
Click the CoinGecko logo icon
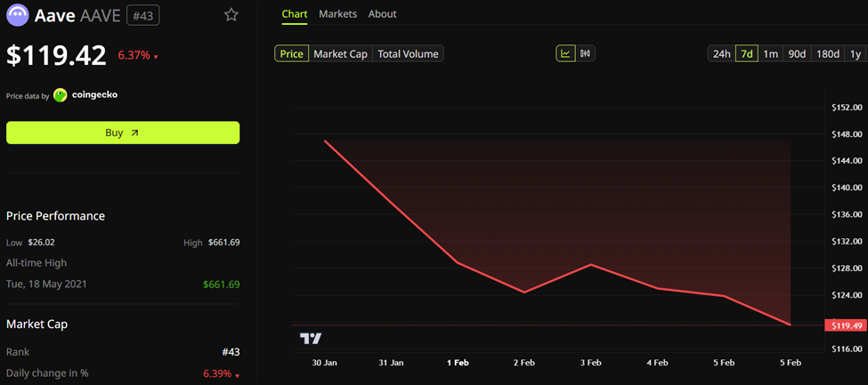click(x=61, y=95)
